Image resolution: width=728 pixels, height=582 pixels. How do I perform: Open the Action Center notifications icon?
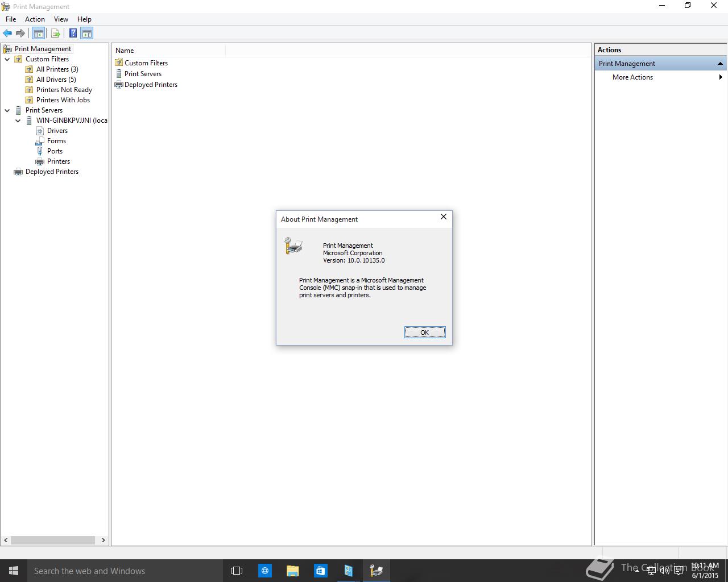pos(679,571)
